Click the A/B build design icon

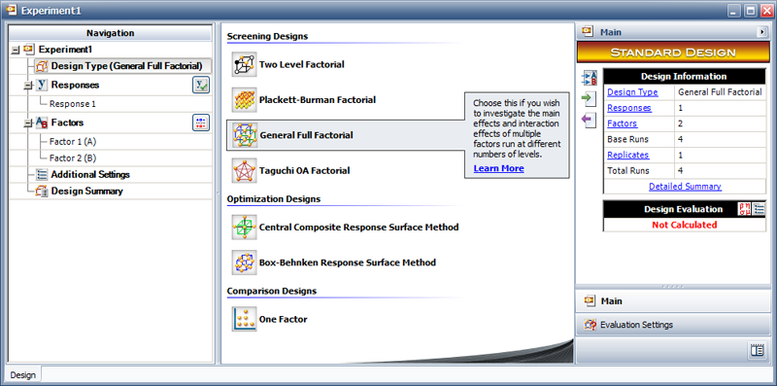(590, 78)
